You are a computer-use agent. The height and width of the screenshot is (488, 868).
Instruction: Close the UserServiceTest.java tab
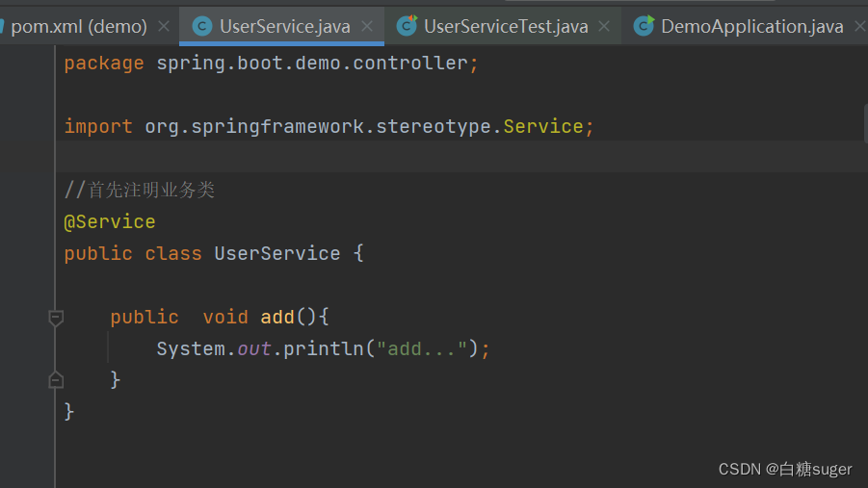pos(604,26)
